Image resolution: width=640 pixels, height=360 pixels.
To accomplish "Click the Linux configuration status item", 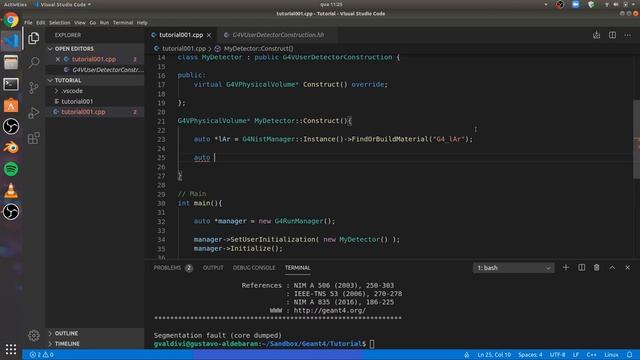I will point(611,355).
